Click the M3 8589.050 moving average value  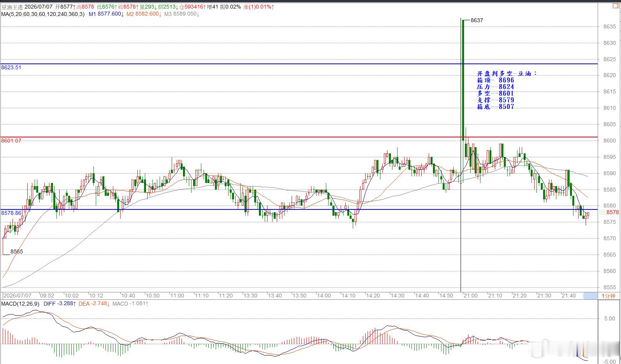(182, 14)
